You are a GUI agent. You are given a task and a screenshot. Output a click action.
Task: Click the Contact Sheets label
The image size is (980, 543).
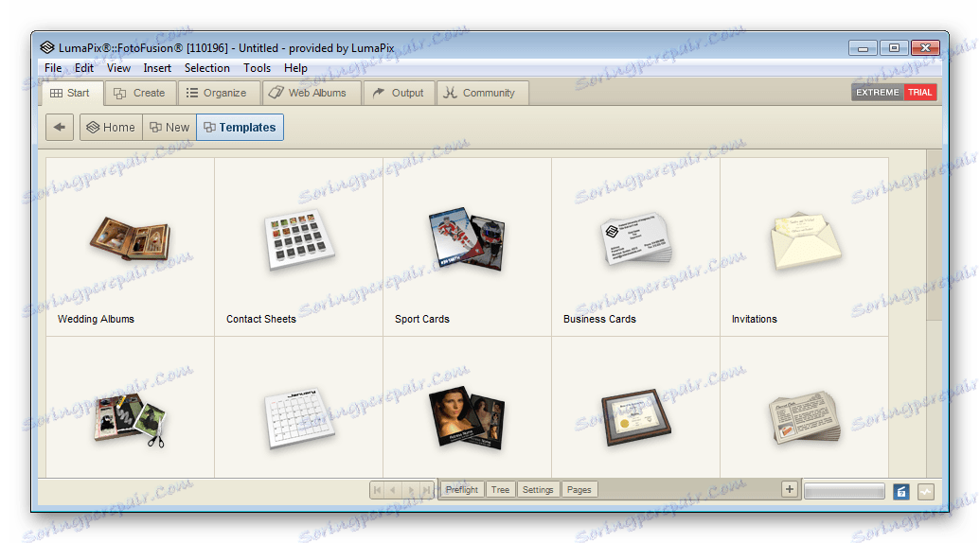pyautogui.click(x=261, y=319)
